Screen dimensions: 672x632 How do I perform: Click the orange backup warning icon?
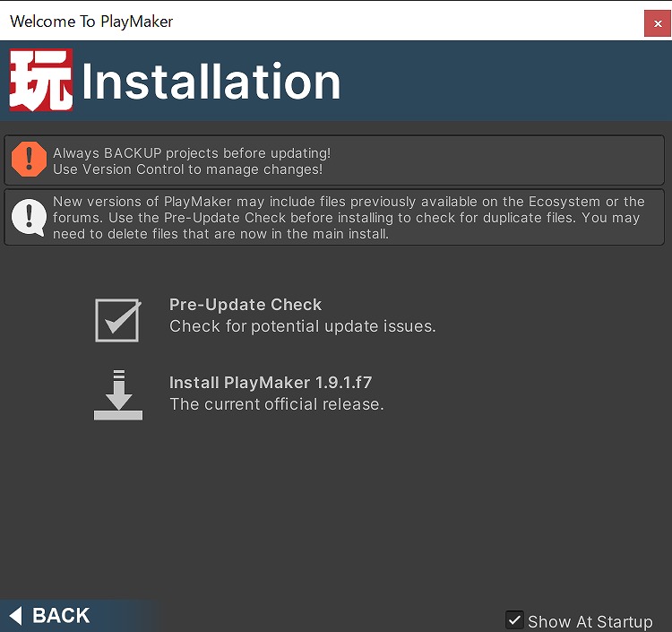pyautogui.click(x=29, y=160)
